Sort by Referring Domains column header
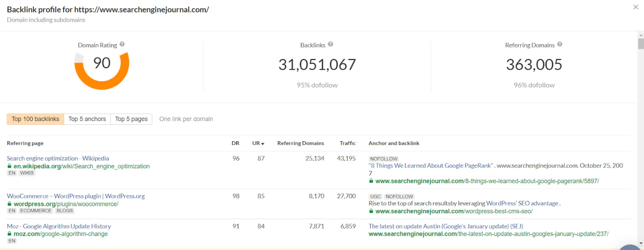The height and width of the screenshot is (250, 644). [301, 143]
